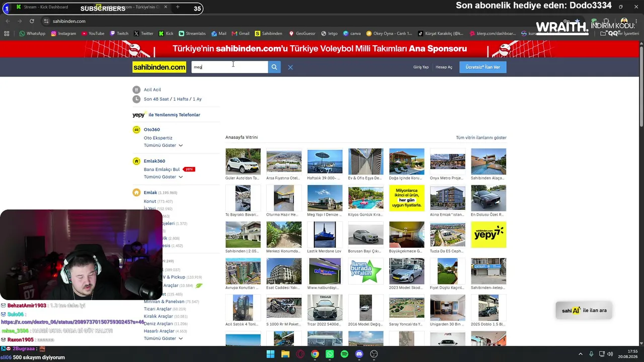Open the Haftalık 39.000 listing thumbnail

tap(325, 161)
